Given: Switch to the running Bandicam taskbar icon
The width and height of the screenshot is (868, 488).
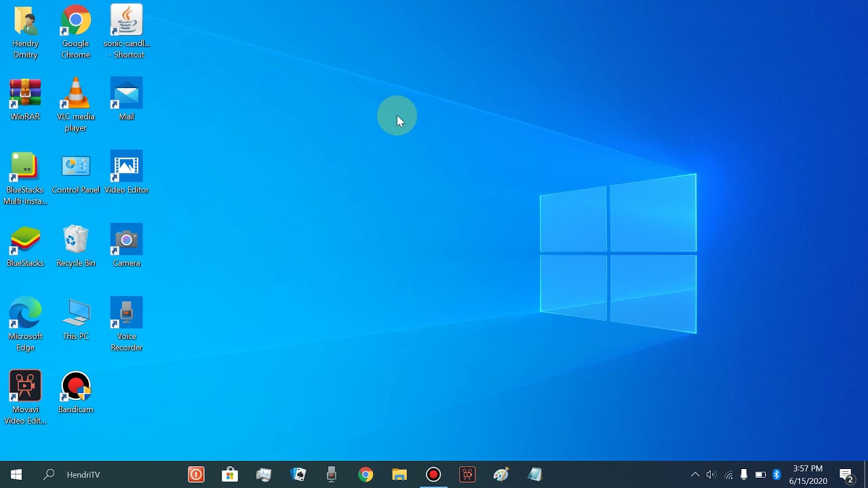Looking at the screenshot, I should pos(433,474).
